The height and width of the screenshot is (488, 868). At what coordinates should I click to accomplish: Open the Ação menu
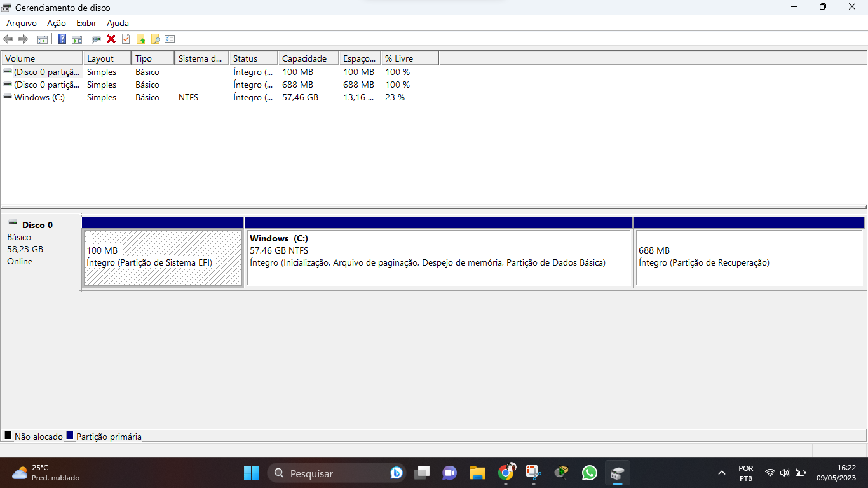(57, 23)
